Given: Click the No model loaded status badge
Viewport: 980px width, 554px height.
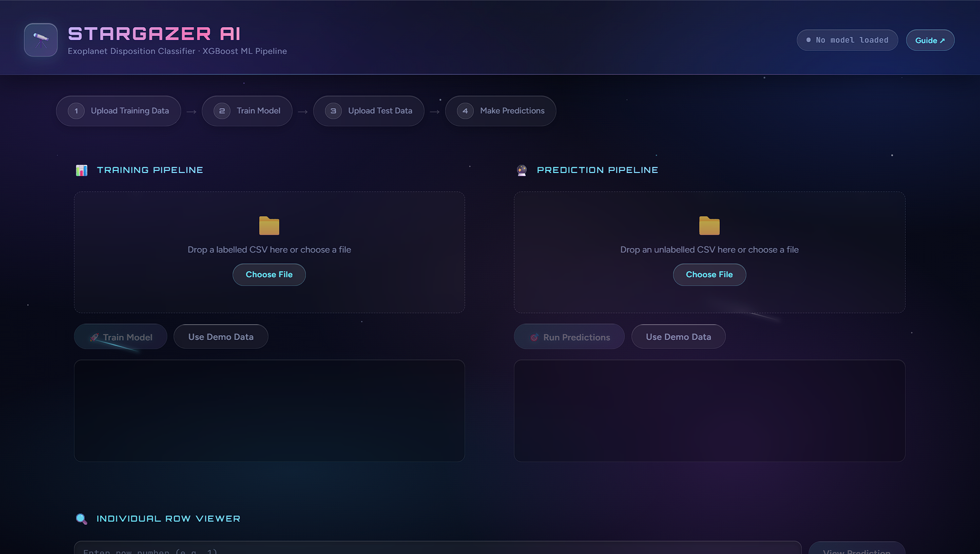Looking at the screenshot, I should tap(847, 40).
